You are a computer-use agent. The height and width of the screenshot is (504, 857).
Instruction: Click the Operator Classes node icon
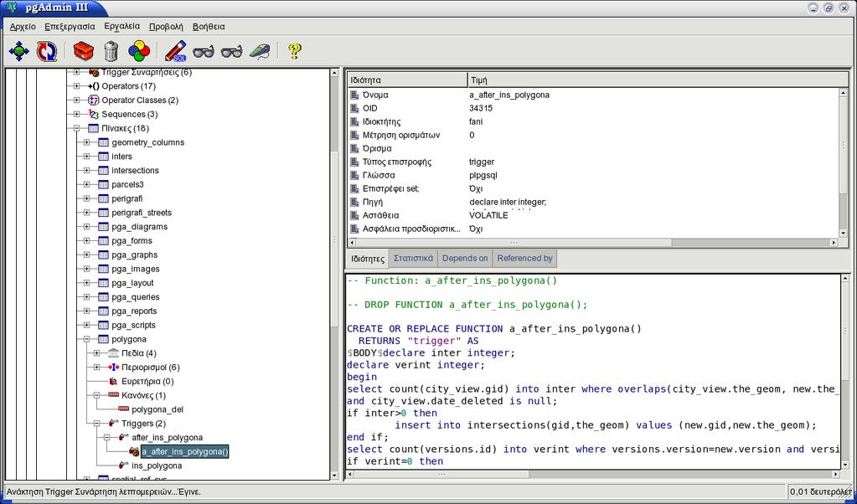tap(94, 100)
